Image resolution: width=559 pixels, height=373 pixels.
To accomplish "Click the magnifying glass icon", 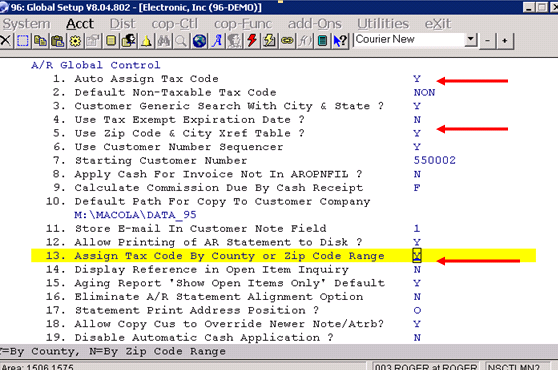I will (181, 41).
